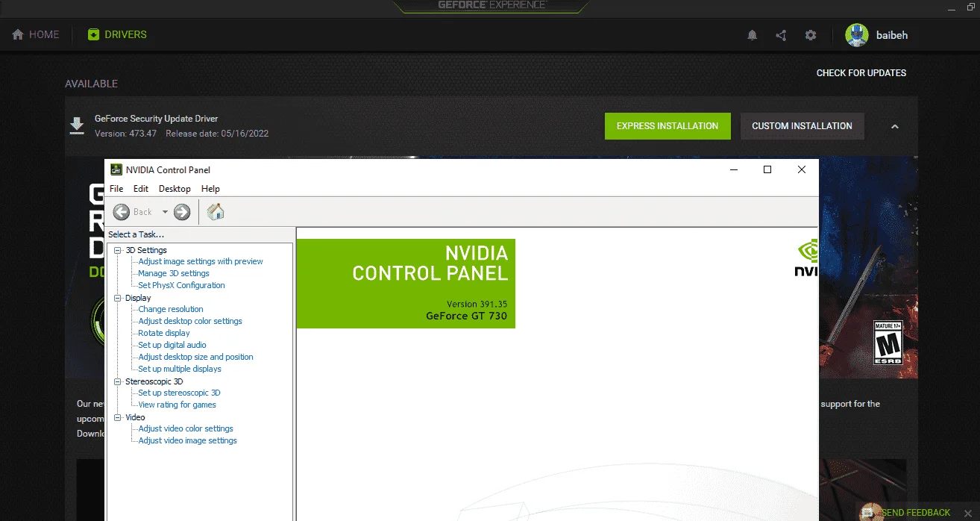Click the ESRB Mature rating badge
This screenshot has height=521, width=980.
888,343
